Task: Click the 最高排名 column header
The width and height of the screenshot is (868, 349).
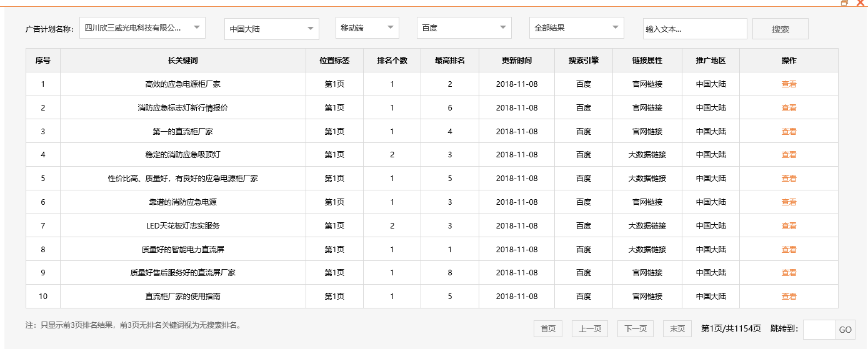Action: pyautogui.click(x=450, y=61)
